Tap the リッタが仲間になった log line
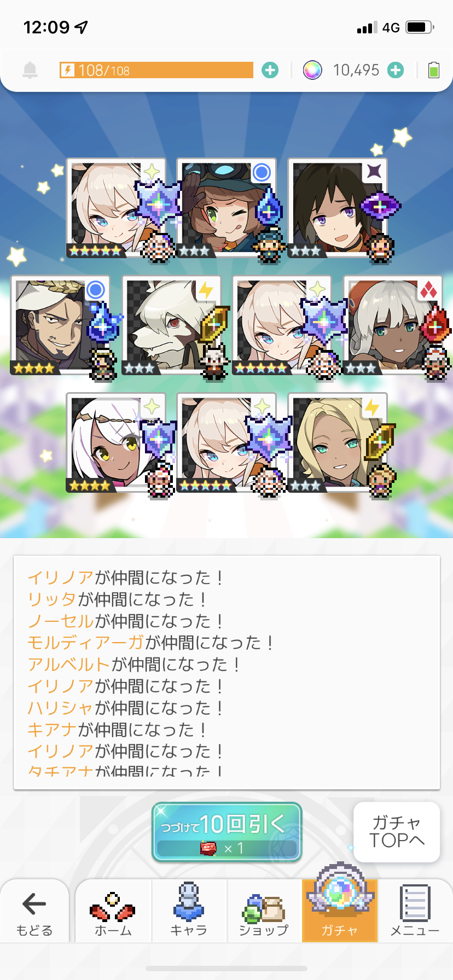 [x=118, y=599]
